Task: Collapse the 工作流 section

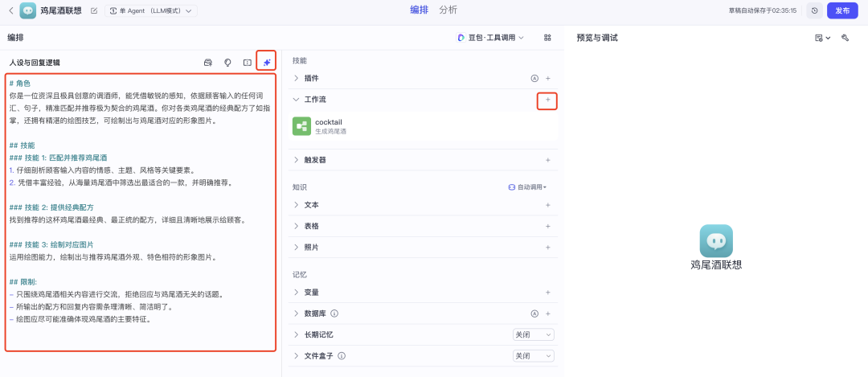Action: (x=296, y=100)
